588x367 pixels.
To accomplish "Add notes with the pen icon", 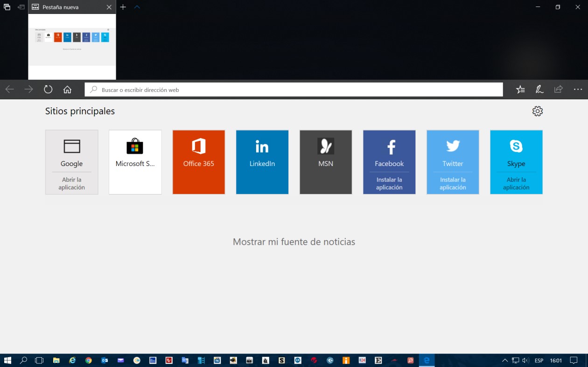I will 539,90.
